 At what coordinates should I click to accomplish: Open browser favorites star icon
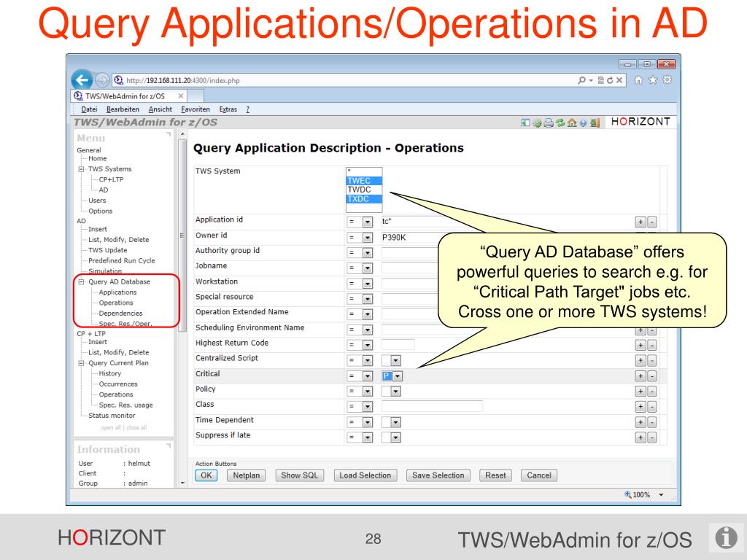tap(653, 80)
